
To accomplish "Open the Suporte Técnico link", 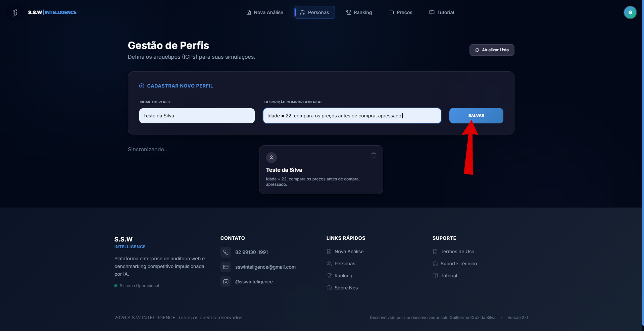I will [x=458, y=264].
